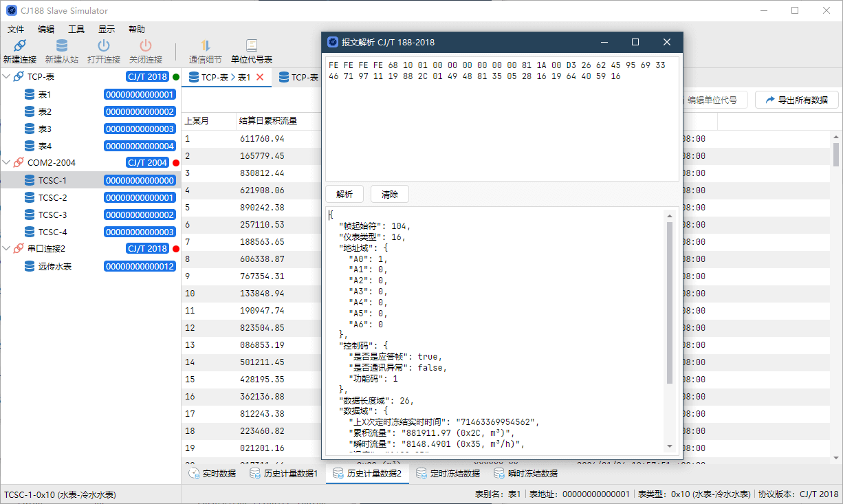Click the export icon on 导出所有数据
The image size is (843, 504).
point(770,100)
